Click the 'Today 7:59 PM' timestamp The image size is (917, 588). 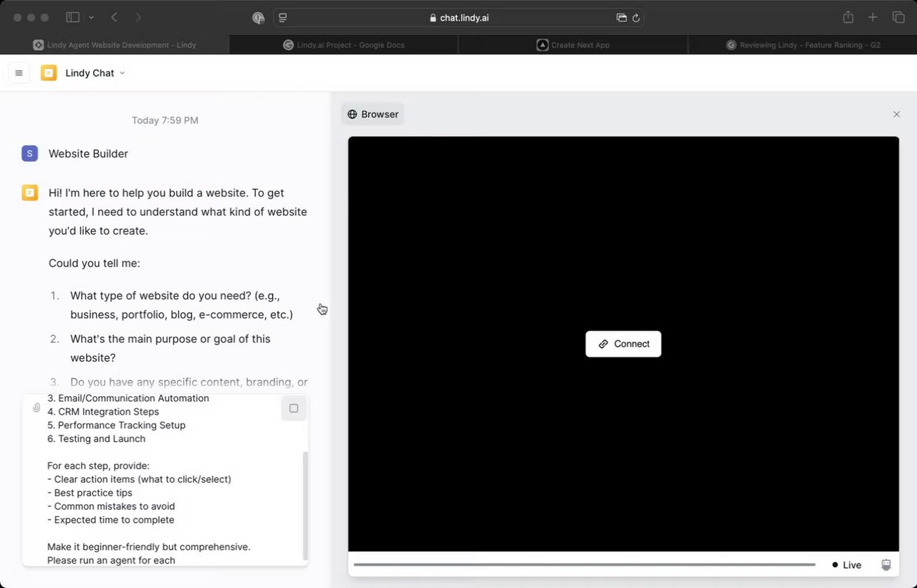coord(165,120)
